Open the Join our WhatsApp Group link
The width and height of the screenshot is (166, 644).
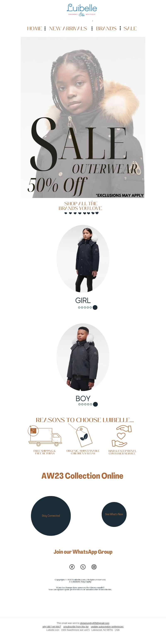click(x=83, y=552)
